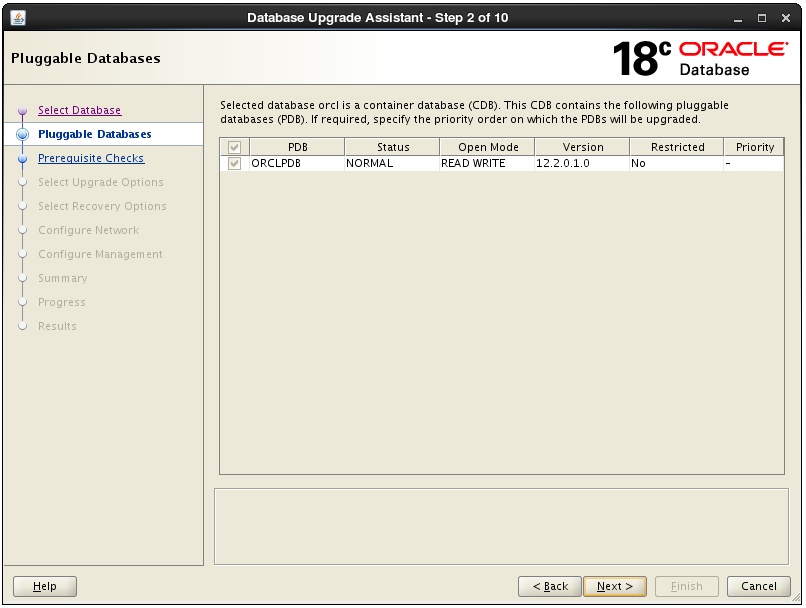Toggle the ORCLPDB row checkbox
This screenshot has height=608, width=806.
(x=234, y=163)
